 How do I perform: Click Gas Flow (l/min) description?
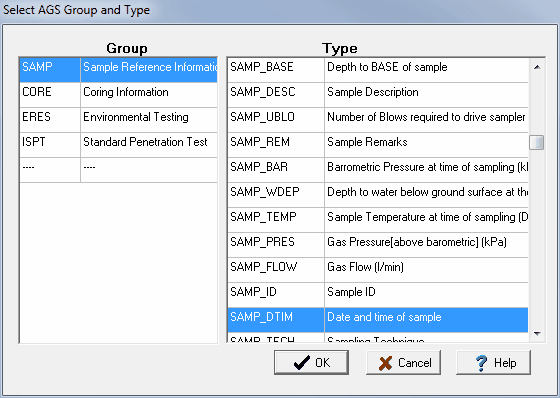click(x=426, y=270)
